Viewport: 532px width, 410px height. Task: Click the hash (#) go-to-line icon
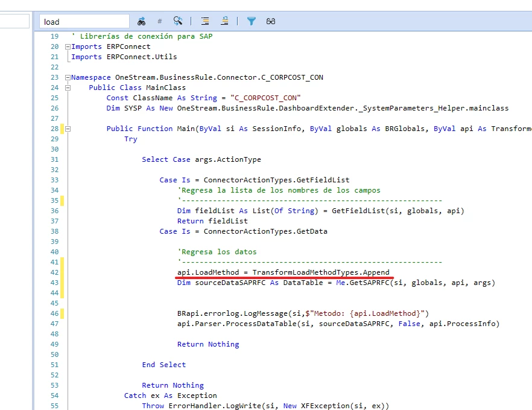(x=159, y=21)
